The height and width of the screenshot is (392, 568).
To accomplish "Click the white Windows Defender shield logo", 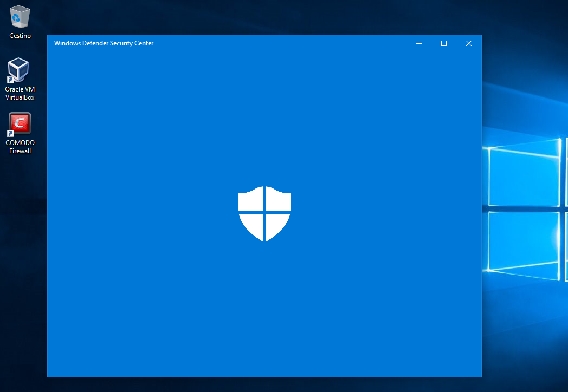I will (264, 214).
